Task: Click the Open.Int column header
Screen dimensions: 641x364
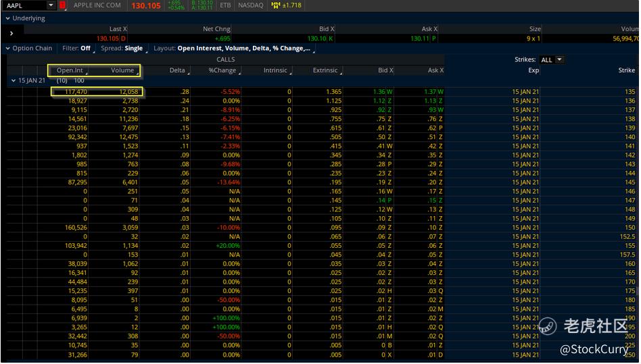Action: click(x=70, y=70)
